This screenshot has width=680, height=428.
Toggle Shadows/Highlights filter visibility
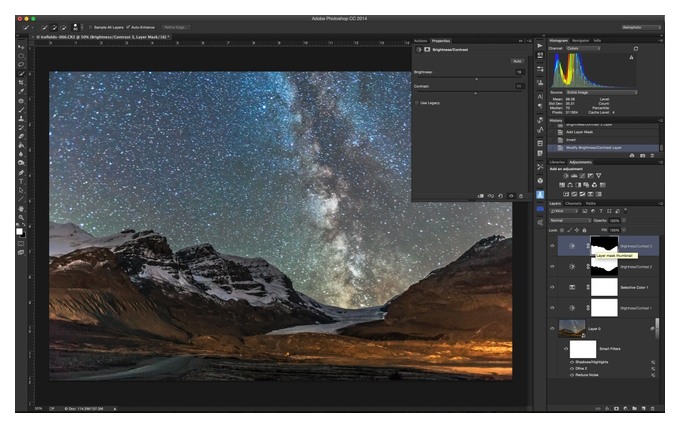(x=572, y=362)
